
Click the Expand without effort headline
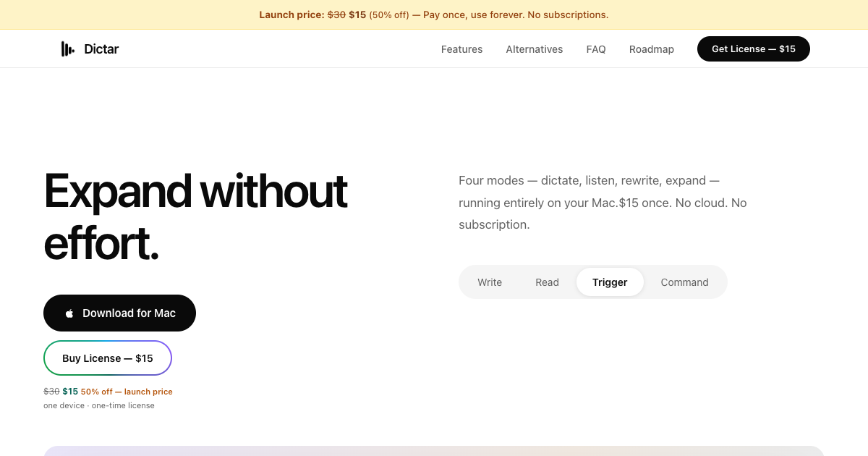(x=195, y=217)
